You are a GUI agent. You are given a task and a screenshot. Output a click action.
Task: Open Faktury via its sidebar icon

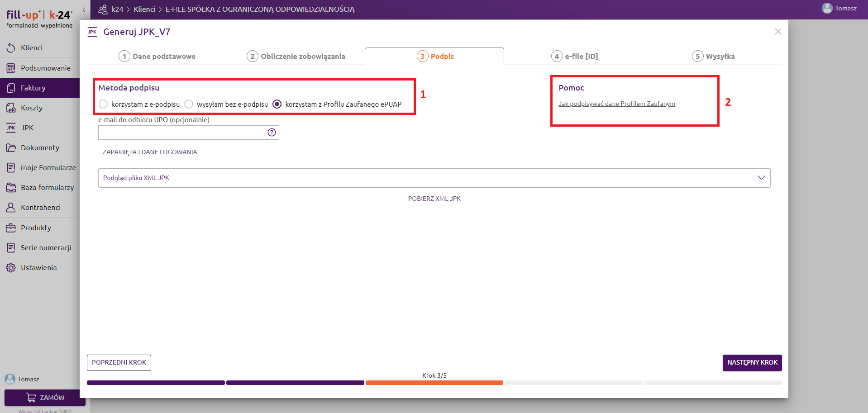(11, 88)
